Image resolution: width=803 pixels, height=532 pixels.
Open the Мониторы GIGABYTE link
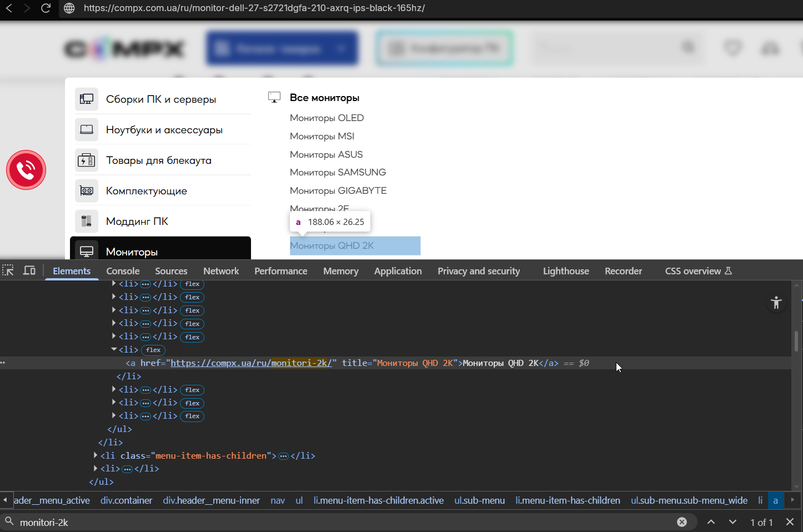(338, 190)
